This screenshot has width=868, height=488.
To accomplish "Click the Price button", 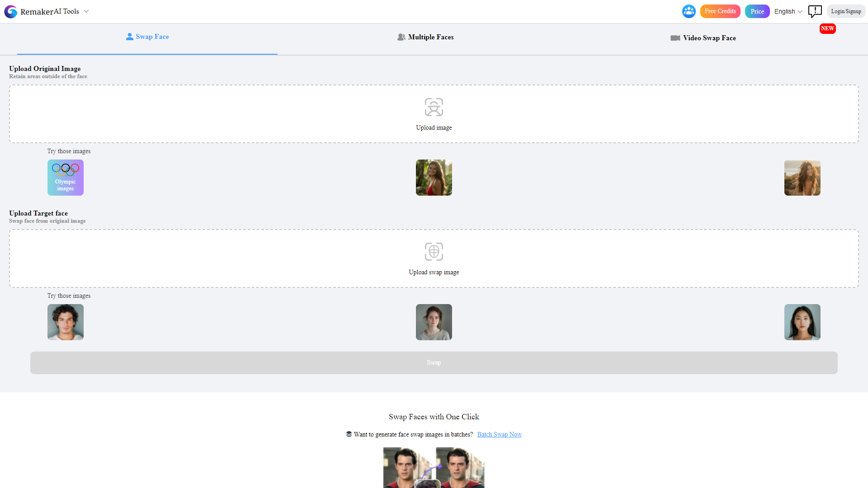I will (757, 11).
